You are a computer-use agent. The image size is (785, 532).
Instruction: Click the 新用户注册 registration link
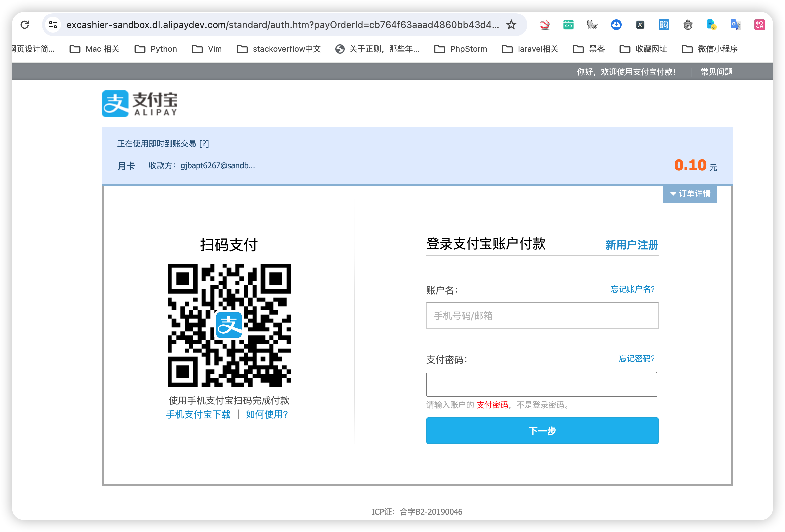click(631, 244)
